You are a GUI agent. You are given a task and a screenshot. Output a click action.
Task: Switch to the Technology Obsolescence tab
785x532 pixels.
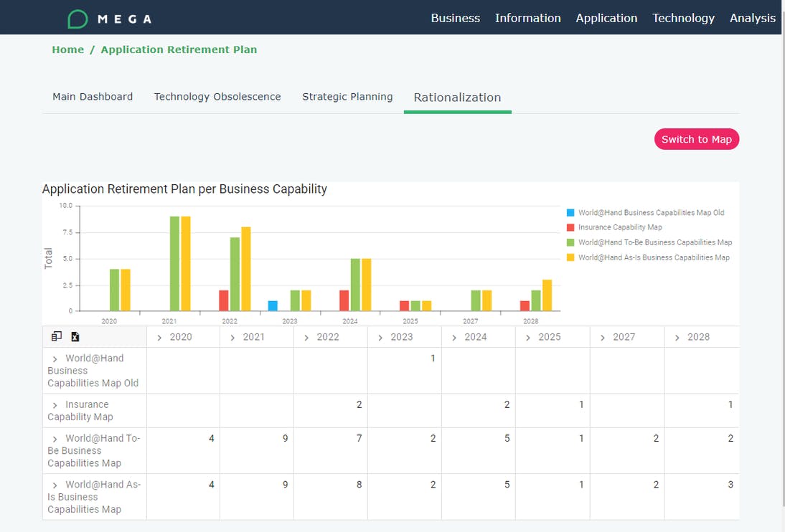[217, 96]
